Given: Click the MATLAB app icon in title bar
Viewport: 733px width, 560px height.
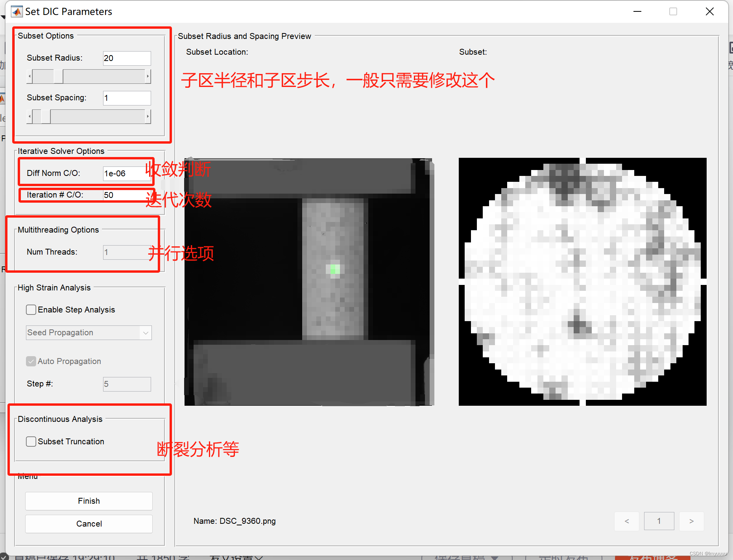Looking at the screenshot, I should pyautogui.click(x=17, y=11).
